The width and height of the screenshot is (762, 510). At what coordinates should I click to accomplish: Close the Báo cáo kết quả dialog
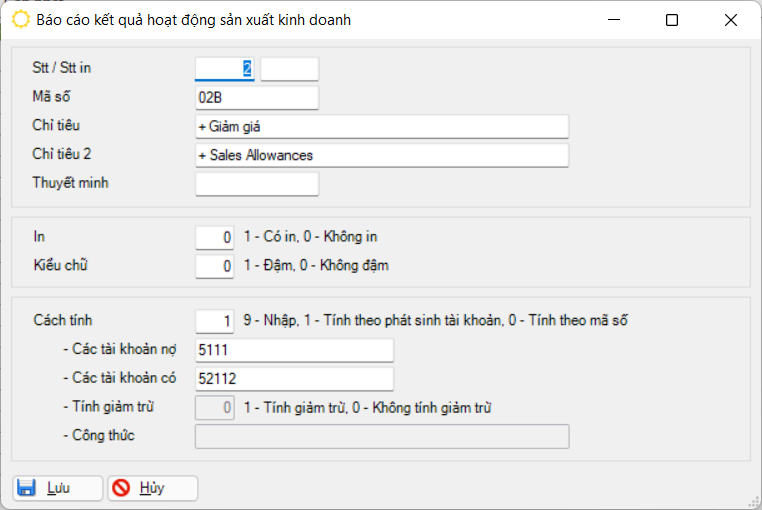click(731, 20)
